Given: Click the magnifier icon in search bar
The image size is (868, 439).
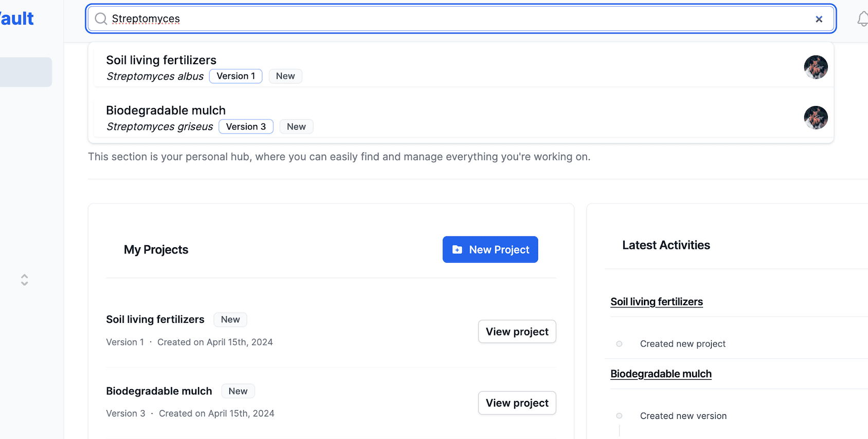Looking at the screenshot, I should pos(101,19).
